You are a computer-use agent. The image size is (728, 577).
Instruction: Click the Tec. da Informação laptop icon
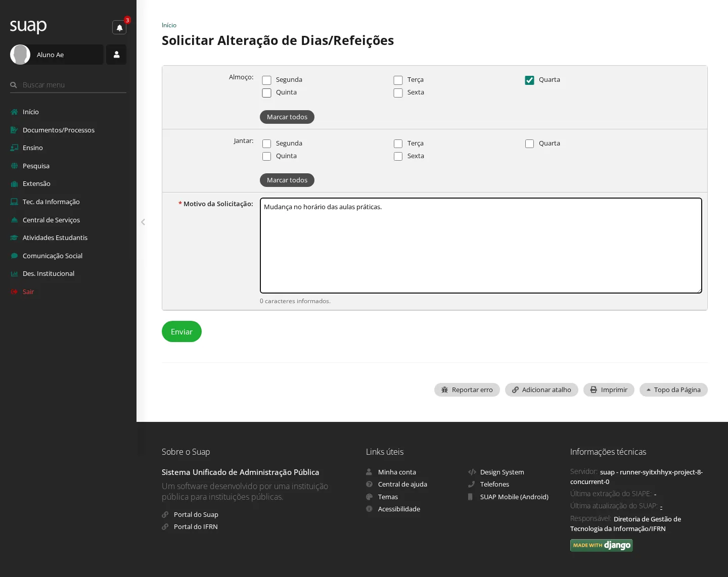coord(14,202)
